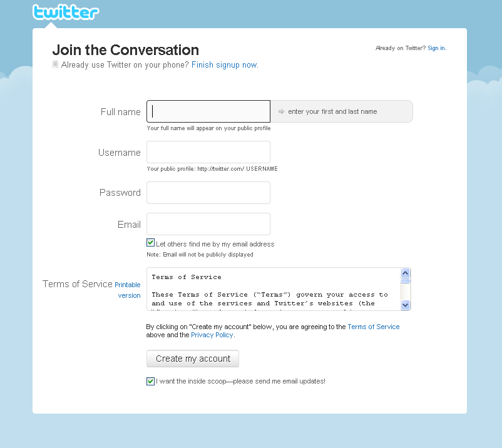Toggle "Let others find me by email" checkbox

click(151, 243)
